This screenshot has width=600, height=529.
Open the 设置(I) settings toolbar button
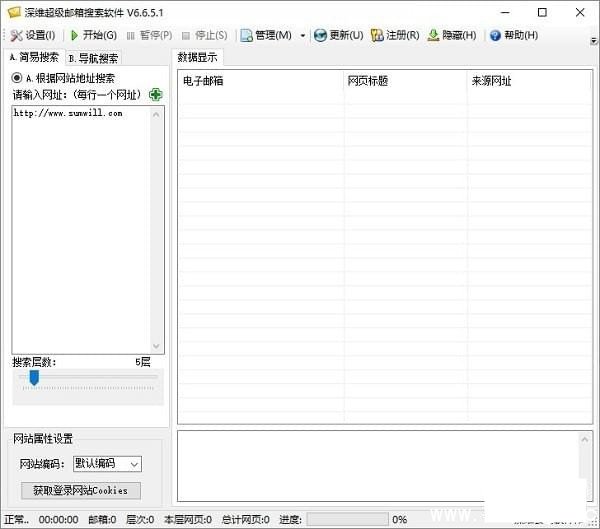point(33,36)
